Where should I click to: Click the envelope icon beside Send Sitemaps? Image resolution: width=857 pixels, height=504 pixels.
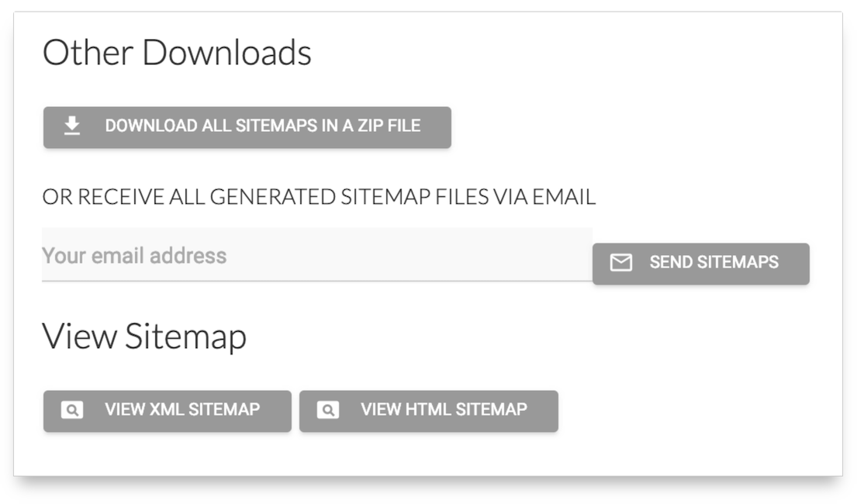point(620,263)
